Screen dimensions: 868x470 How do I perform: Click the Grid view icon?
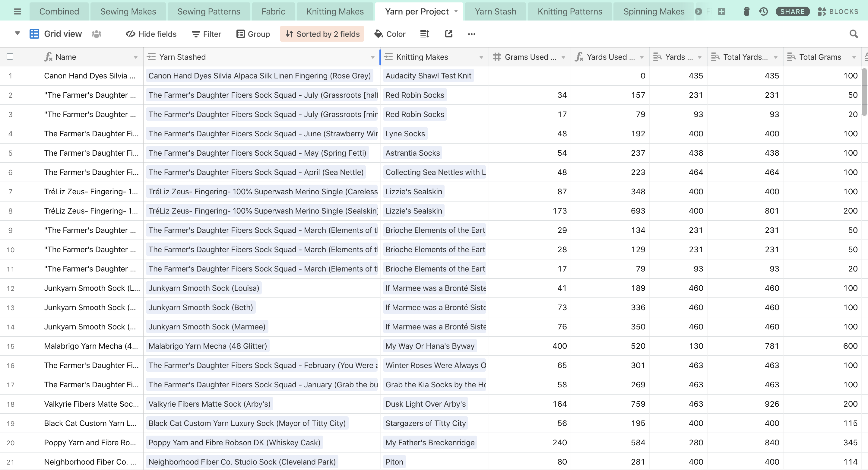pos(34,34)
